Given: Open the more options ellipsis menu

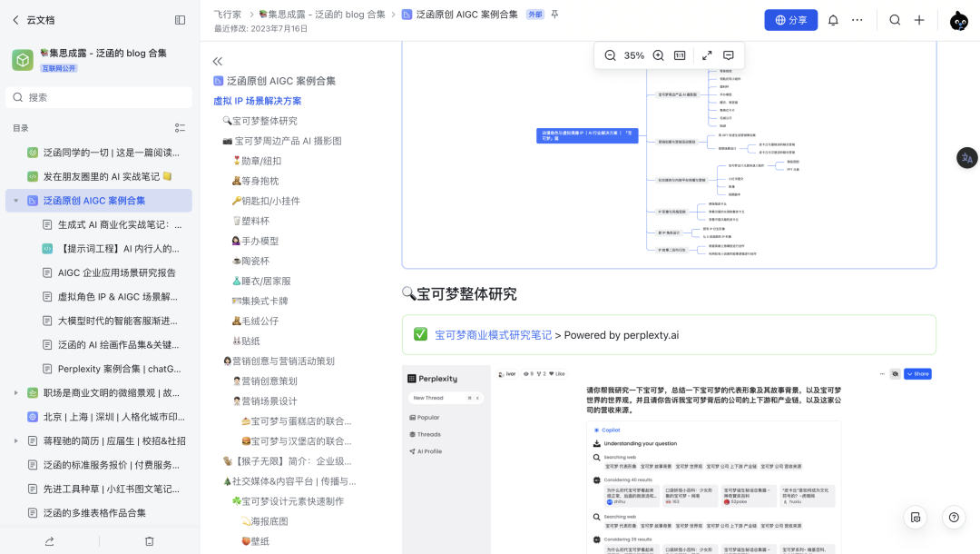Looking at the screenshot, I should click(x=857, y=20).
